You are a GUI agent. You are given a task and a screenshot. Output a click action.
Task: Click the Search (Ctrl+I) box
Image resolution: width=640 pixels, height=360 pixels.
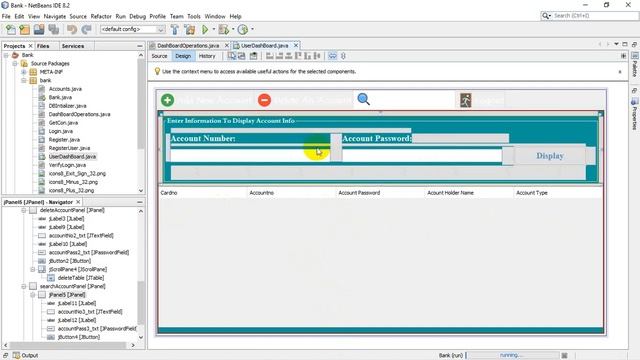pyautogui.click(x=595, y=16)
